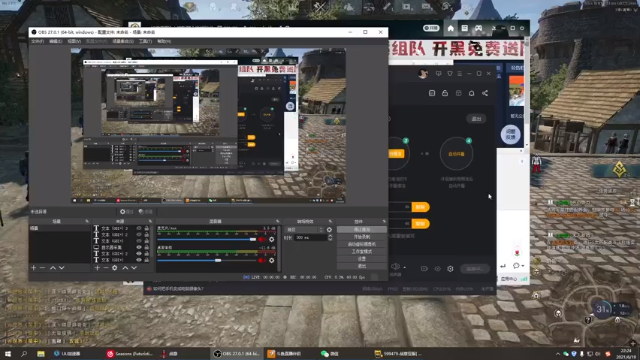This screenshot has width=640, height=360.
Task: Toggle 工作室模式 studio mode
Action: (x=362, y=251)
